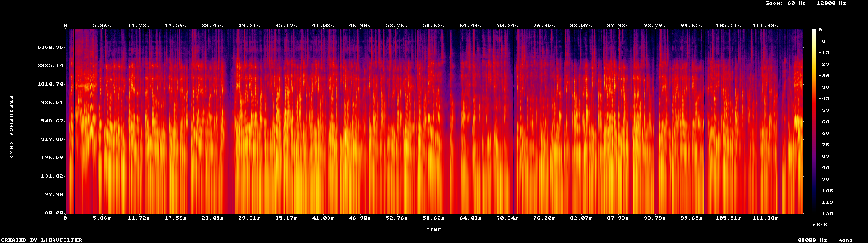Click the -75 value on dBFS scale
The width and height of the screenshot is (868, 243).
tap(824, 145)
